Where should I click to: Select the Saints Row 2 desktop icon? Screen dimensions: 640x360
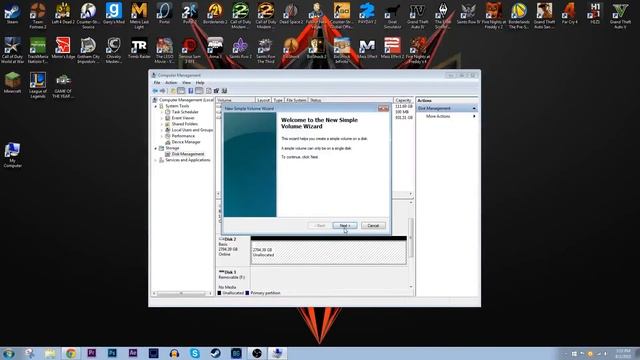tap(240, 48)
